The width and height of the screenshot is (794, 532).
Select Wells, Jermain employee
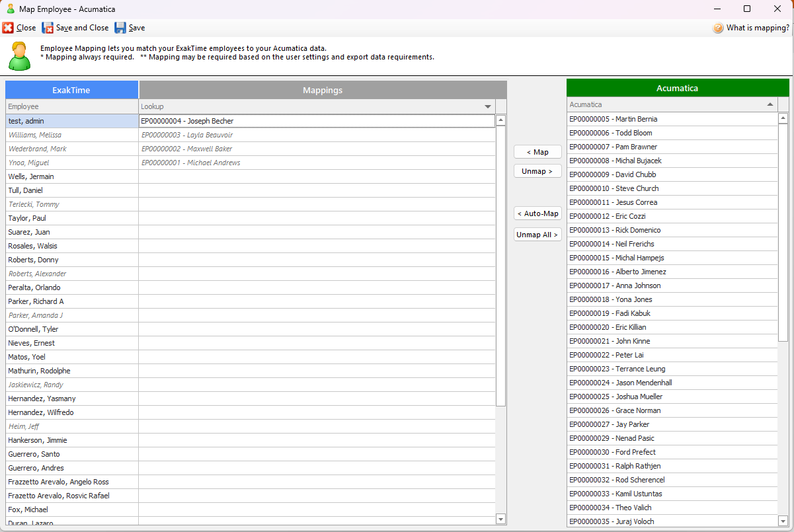(72, 176)
